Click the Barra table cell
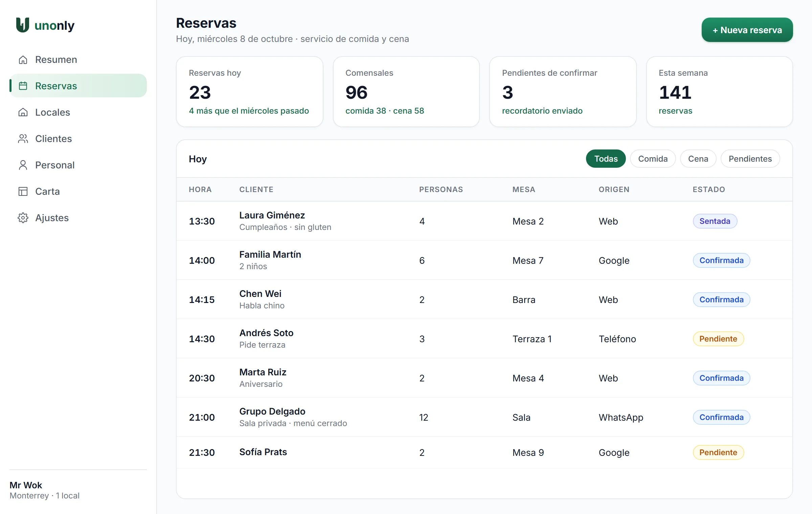This screenshot has width=812, height=514. (x=524, y=300)
